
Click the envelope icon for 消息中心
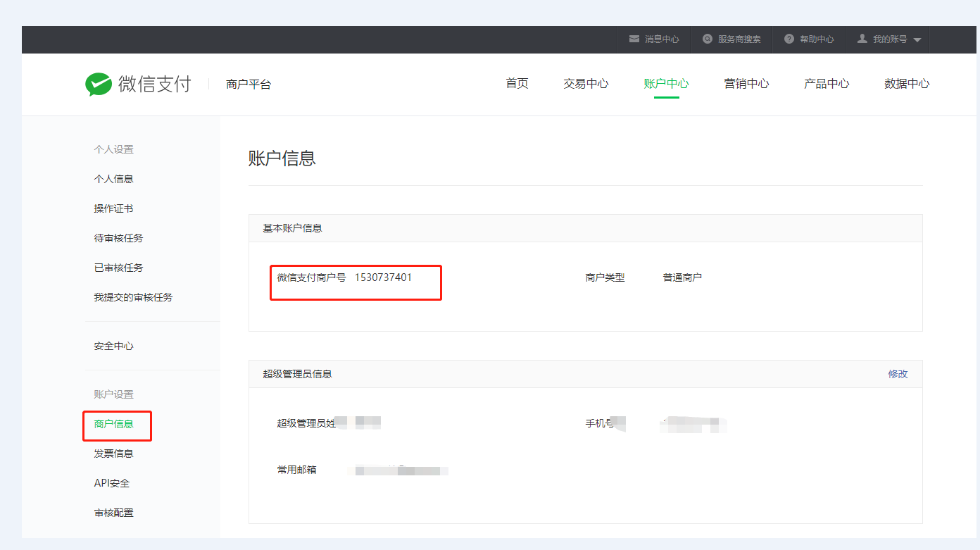pos(634,39)
